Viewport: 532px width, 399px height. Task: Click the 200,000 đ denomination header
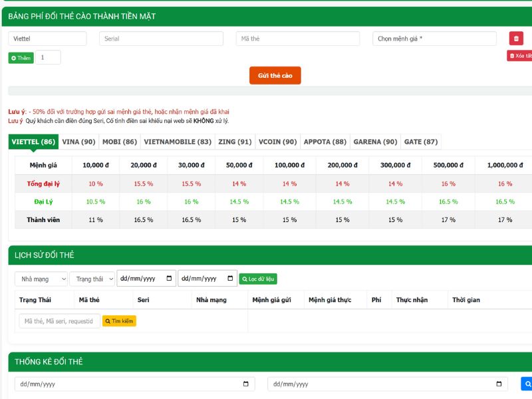point(342,165)
